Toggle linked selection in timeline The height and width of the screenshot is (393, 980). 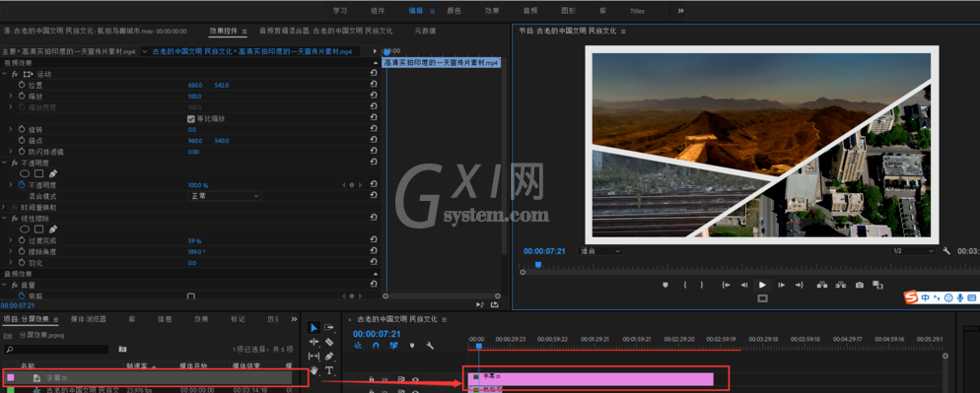(393, 345)
